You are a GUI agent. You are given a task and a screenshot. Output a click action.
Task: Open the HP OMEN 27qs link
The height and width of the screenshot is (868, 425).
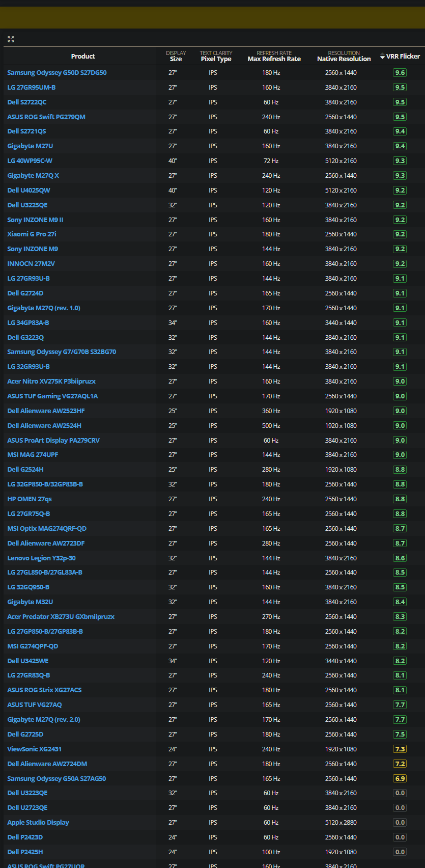pos(30,499)
